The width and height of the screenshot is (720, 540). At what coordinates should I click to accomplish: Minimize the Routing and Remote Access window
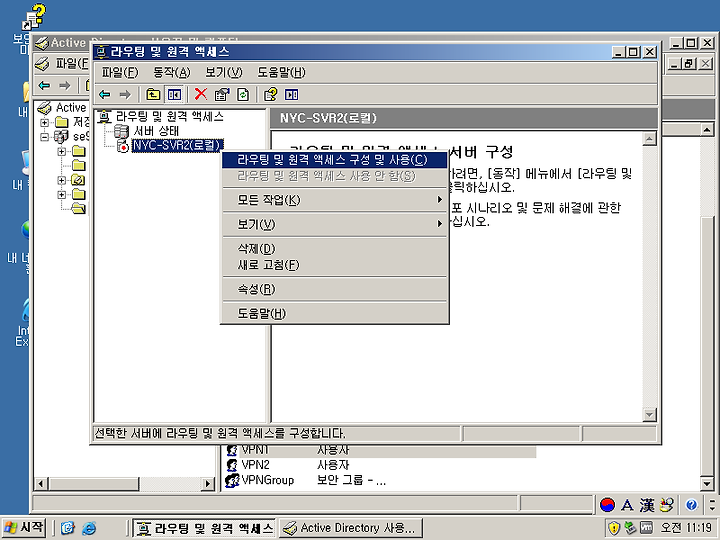pyautogui.click(x=619, y=52)
